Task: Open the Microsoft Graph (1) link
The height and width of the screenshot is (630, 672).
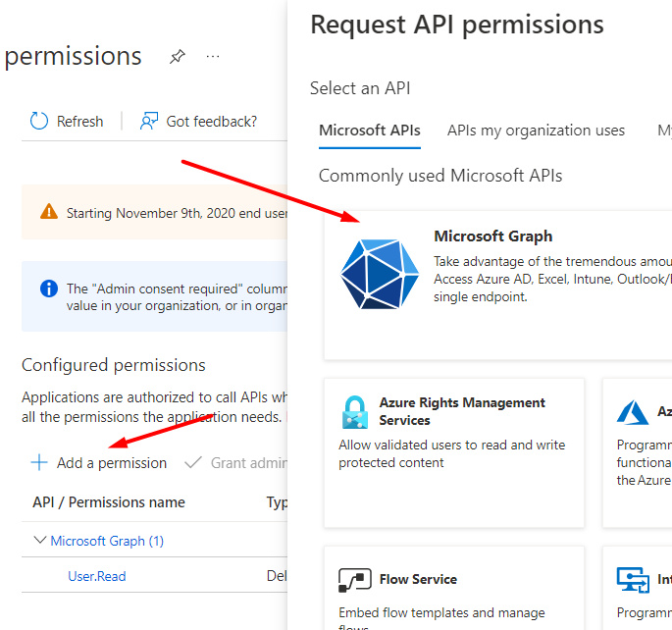Action: coord(107,541)
